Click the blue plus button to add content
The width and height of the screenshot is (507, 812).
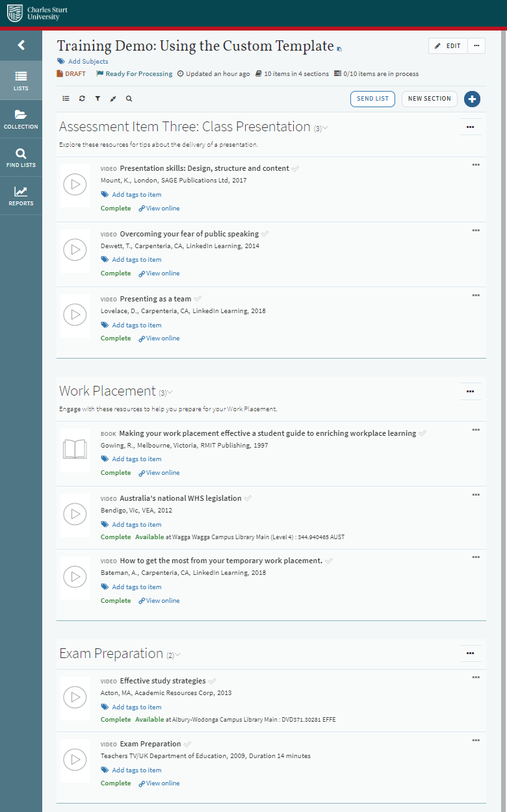tap(472, 99)
